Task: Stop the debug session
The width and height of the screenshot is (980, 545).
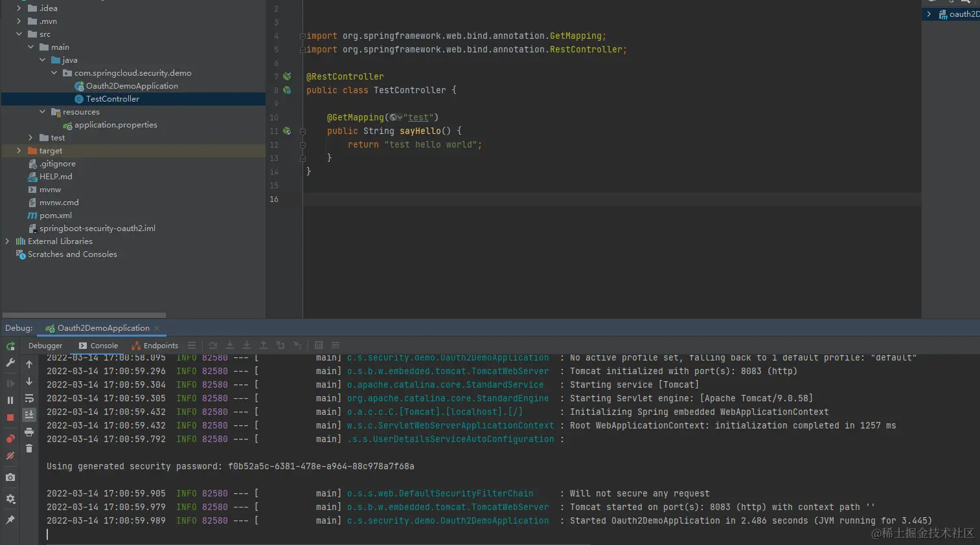Action: (x=10, y=417)
